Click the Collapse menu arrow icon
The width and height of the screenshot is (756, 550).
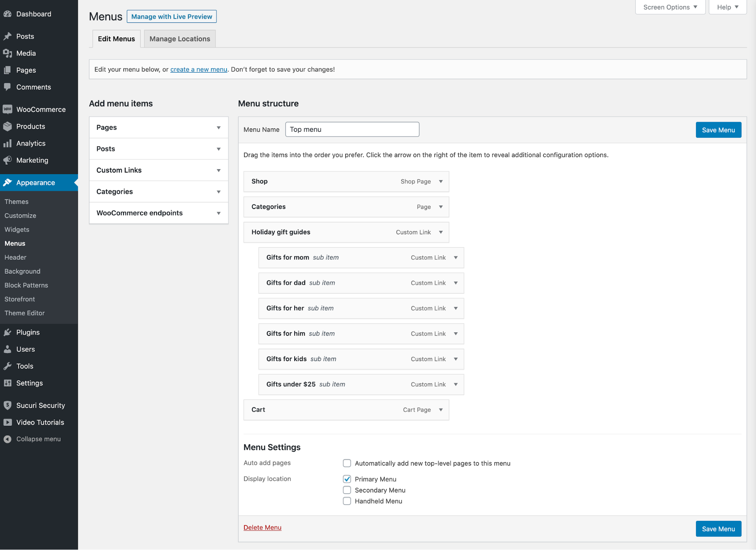click(x=8, y=439)
